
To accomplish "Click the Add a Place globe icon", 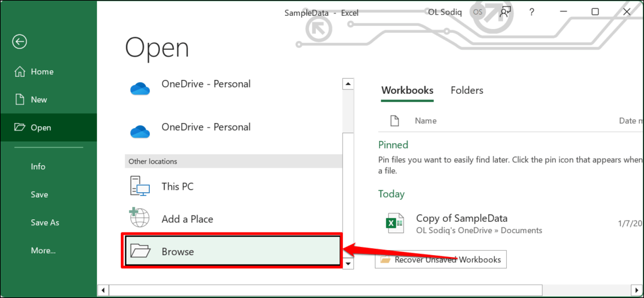I will 140,218.
